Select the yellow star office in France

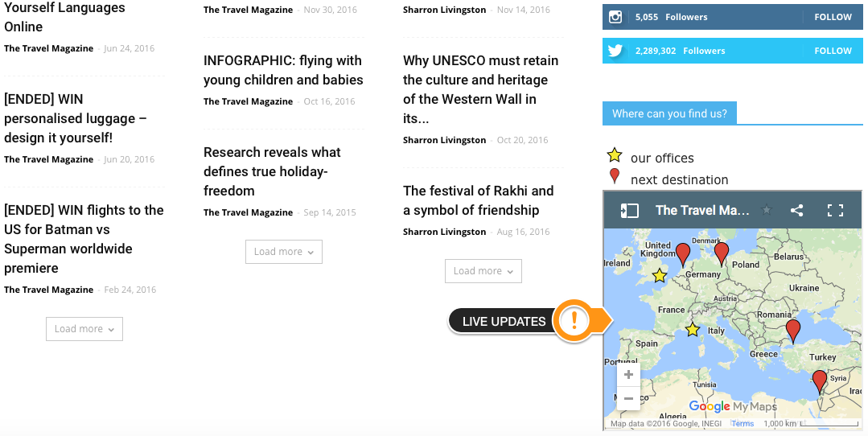pyautogui.click(x=660, y=275)
